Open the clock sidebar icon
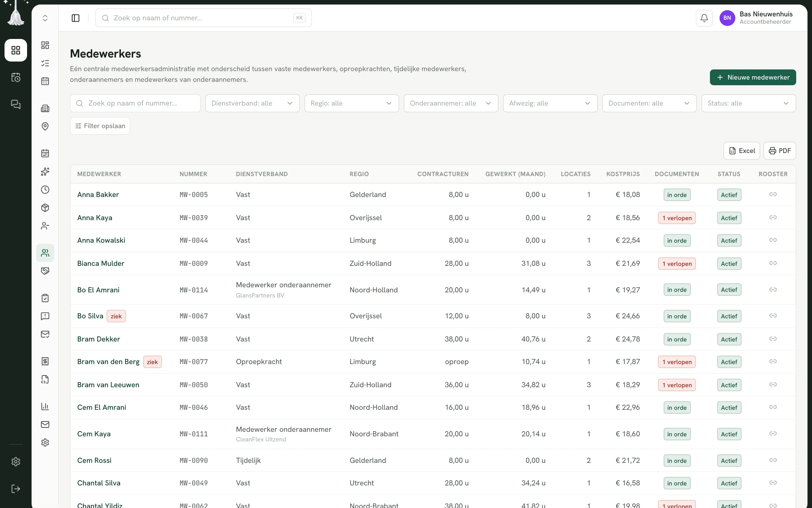812x508 pixels. (45, 189)
